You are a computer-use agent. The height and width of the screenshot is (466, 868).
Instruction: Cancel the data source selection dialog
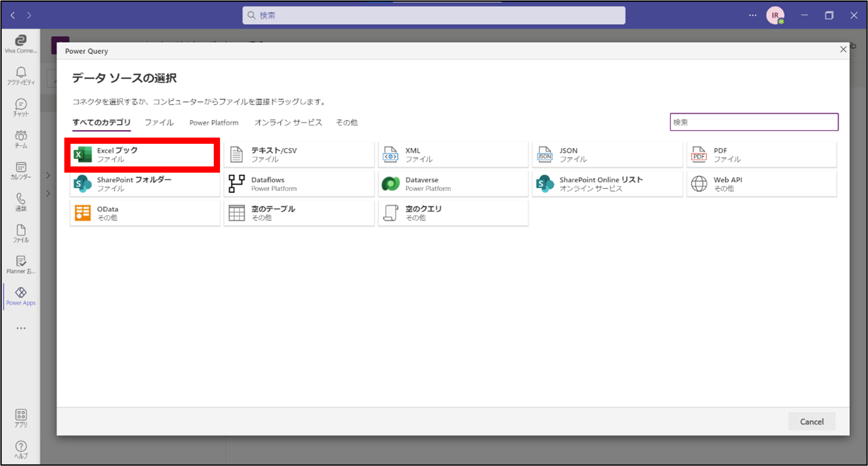point(812,421)
